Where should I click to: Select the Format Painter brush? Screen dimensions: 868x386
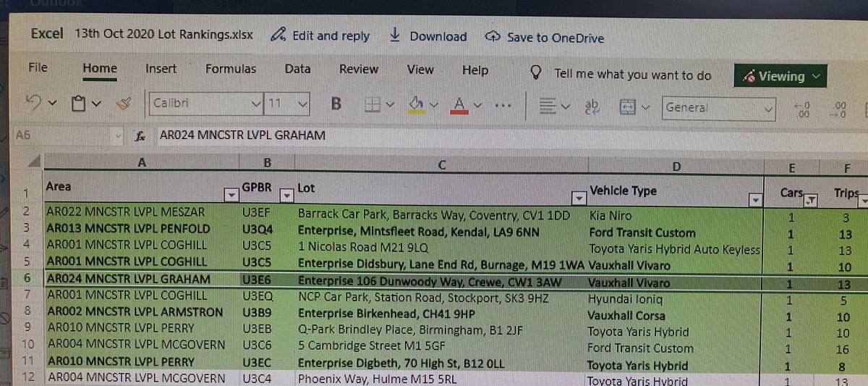[124, 104]
